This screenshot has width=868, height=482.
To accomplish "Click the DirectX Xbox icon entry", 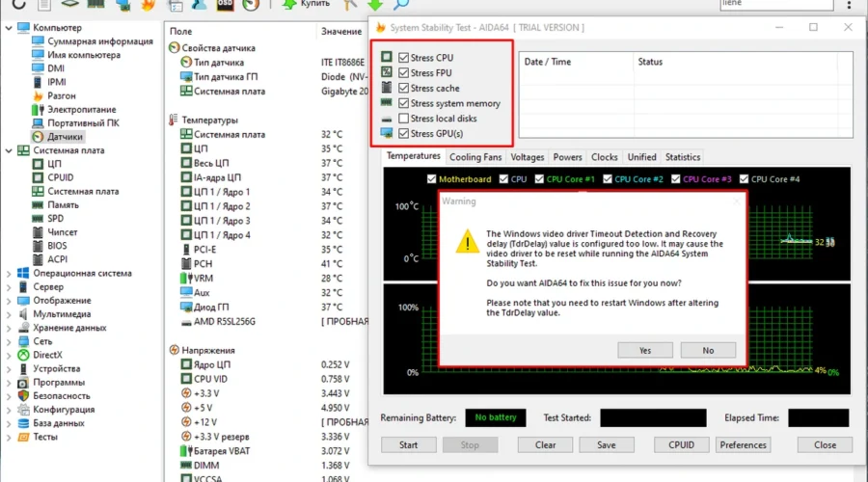I will tap(50, 355).
